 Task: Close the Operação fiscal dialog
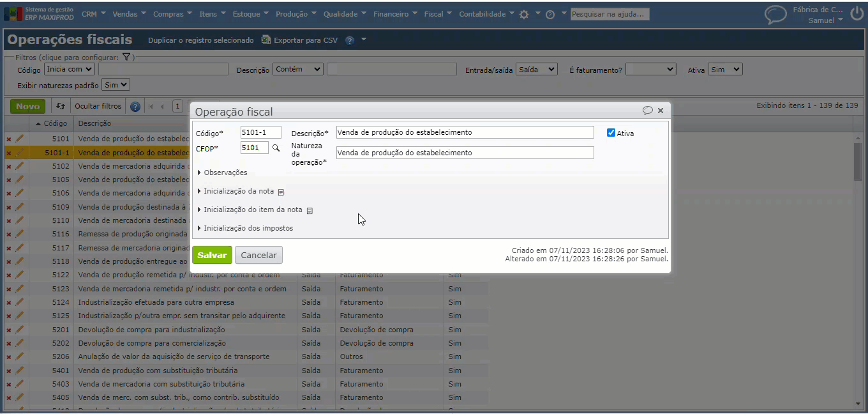[x=661, y=111]
